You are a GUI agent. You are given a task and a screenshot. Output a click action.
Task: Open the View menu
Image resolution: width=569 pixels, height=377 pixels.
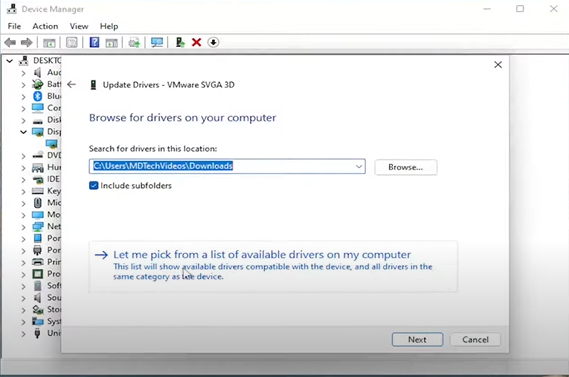click(79, 26)
